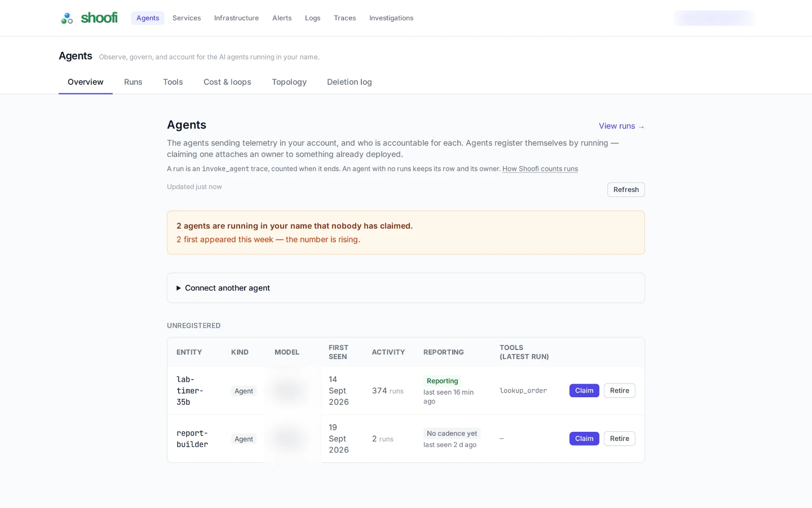Image resolution: width=812 pixels, height=508 pixels.
Task: Open the Deletion log tab
Action: pyautogui.click(x=350, y=82)
